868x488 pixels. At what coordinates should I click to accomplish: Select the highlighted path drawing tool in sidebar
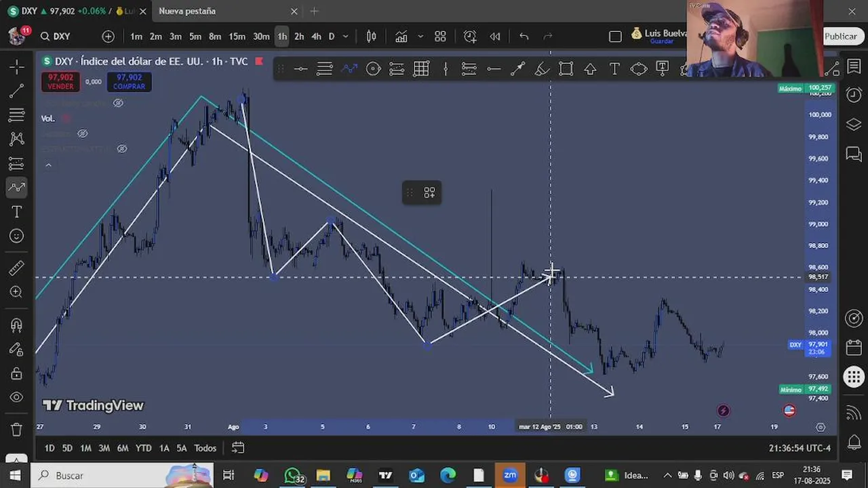[x=17, y=188]
